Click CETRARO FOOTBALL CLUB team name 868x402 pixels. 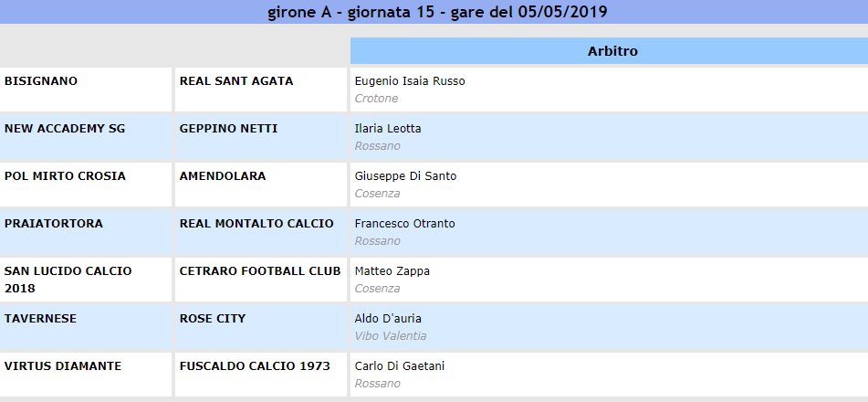(x=260, y=271)
